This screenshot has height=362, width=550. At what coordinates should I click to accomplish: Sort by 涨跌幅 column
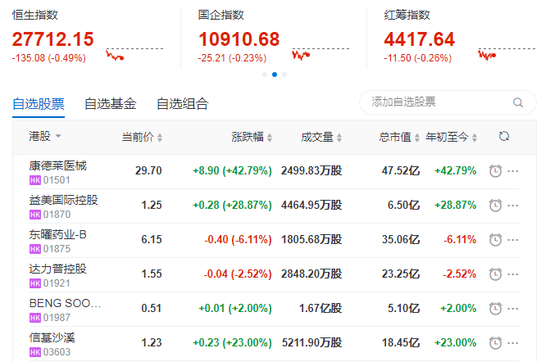tap(251, 137)
